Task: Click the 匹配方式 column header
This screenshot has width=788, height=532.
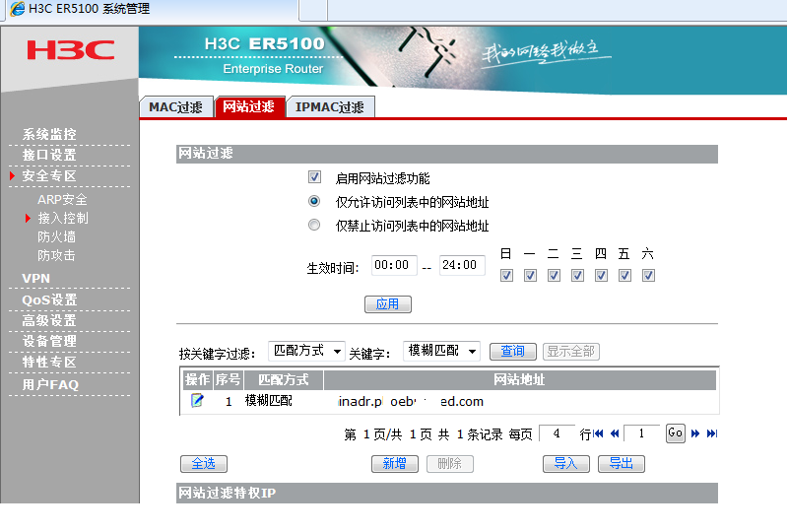Action: pyautogui.click(x=284, y=379)
